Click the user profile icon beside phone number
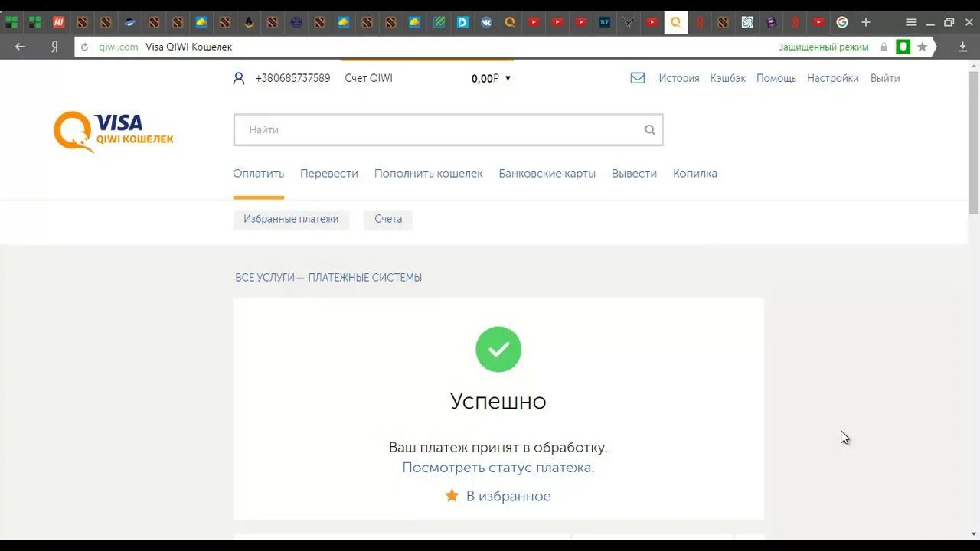 click(x=239, y=78)
